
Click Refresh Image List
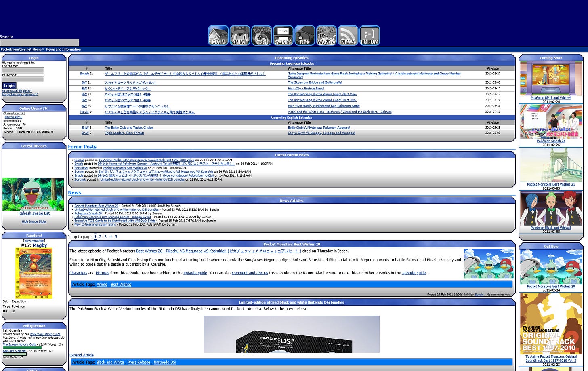[34, 213]
